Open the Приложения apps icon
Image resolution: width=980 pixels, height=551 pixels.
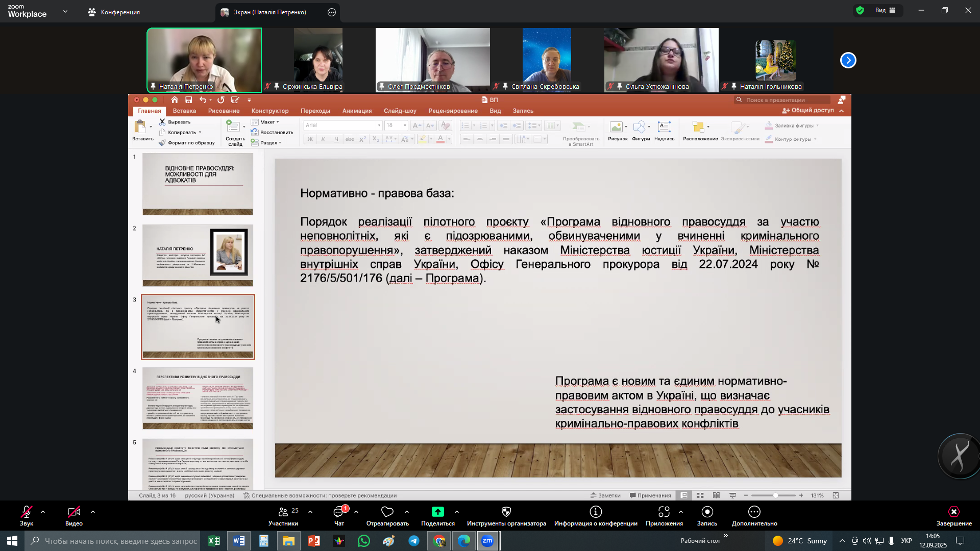click(x=664, y=512)
